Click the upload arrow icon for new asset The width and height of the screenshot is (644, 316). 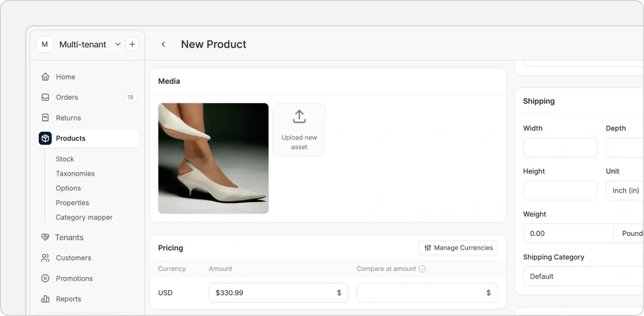click(299, 116)
